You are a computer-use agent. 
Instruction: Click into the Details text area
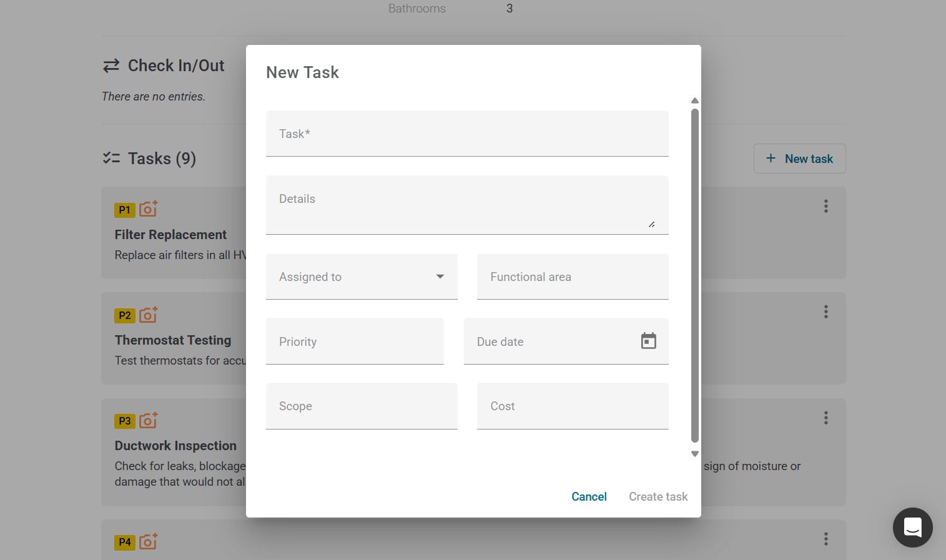pos(467,205)
